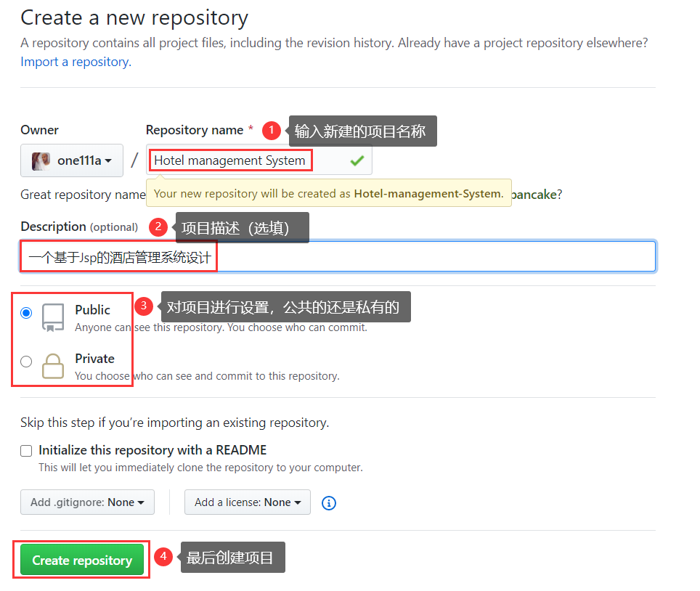Screen dimensions: 700x591
Task: Click the red badge numbered 3
Action: click(144, 306)
